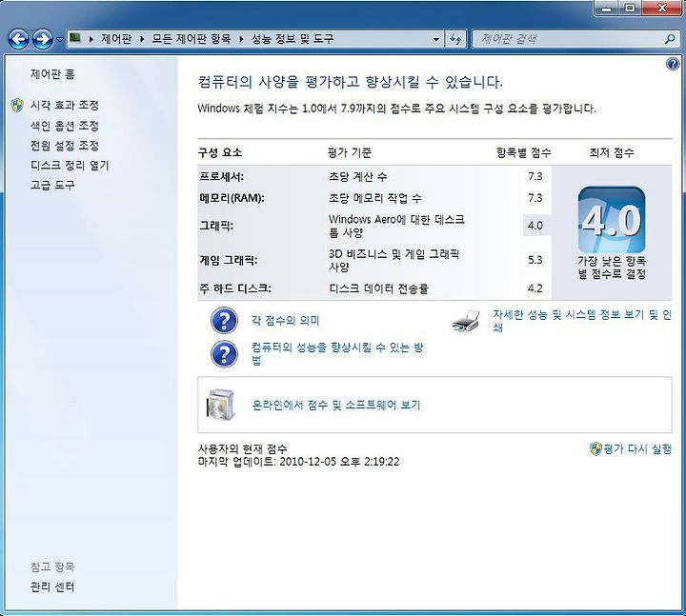Go back with the Back arrow button
The image size is (686, 616).
coord(19,39)
